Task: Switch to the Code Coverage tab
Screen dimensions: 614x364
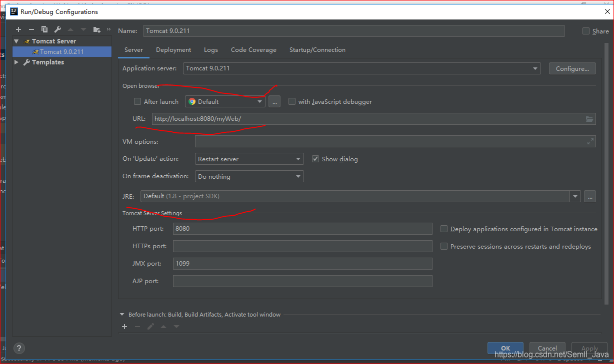Action: click(x=253, y=50)
